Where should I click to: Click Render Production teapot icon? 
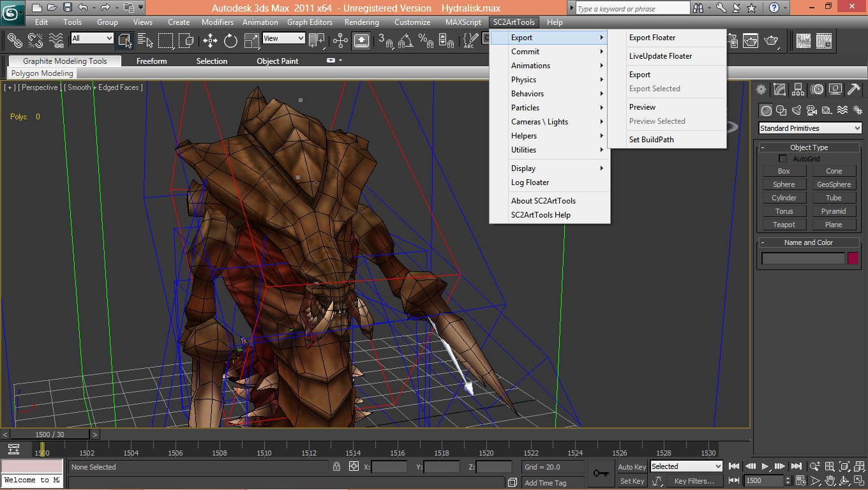[x=772, y=40]
